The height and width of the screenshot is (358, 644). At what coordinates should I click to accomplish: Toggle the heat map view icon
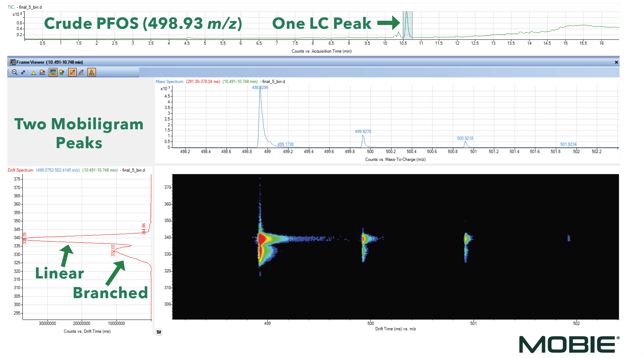[53, 72]
